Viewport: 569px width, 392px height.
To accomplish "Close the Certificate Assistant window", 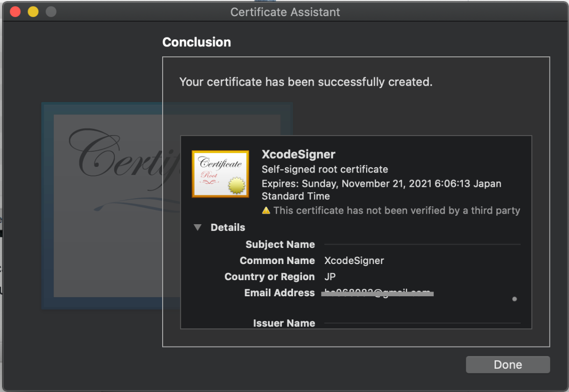I will pos(15,12).
